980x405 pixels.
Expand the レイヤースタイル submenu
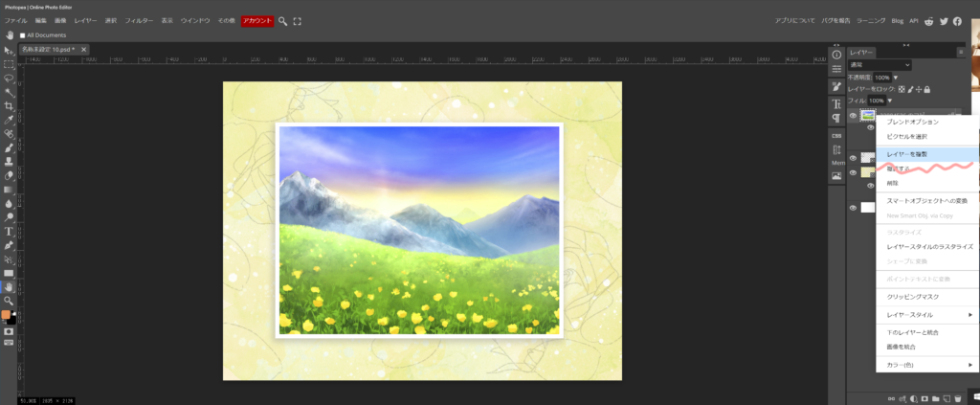pos(925,315)
